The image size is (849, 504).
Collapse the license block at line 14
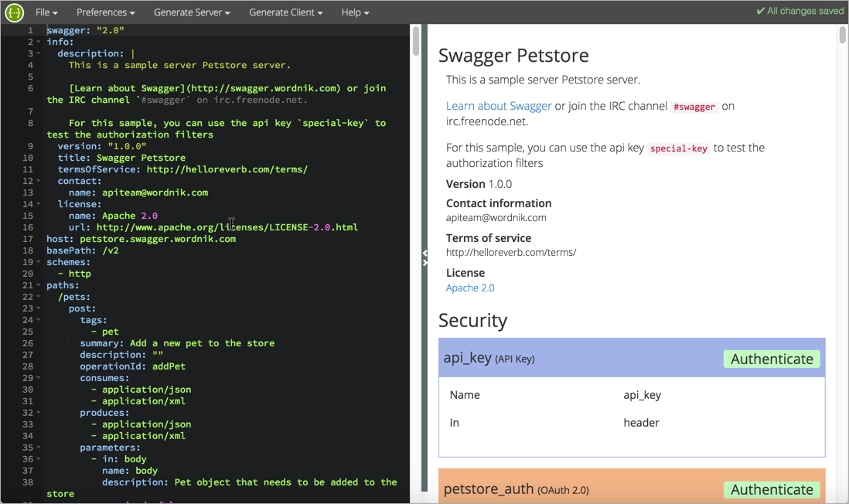point(40,204)
